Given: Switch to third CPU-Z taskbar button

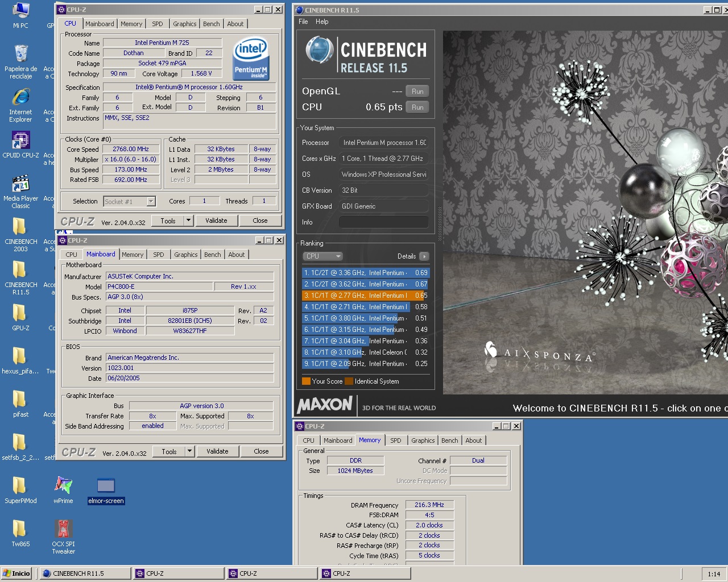Looking at the screenshot, I should pyautogui.click(x=365, y=573).
